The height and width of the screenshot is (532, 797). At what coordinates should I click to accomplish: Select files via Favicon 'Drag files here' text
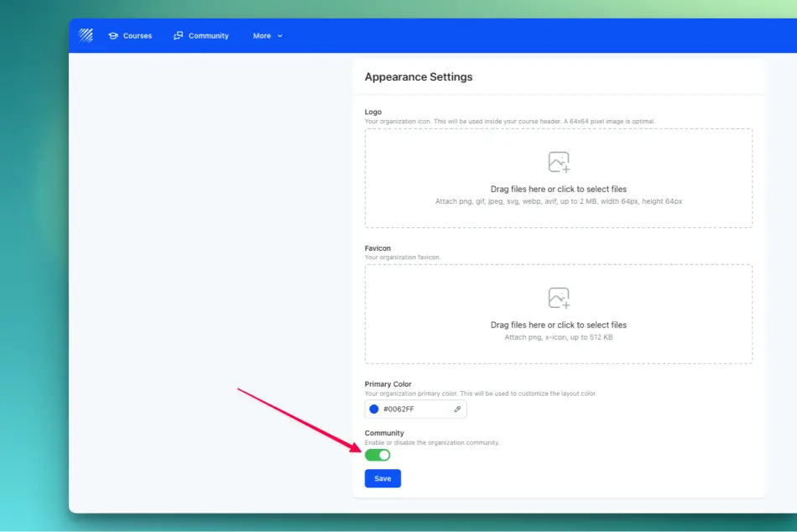558,325
